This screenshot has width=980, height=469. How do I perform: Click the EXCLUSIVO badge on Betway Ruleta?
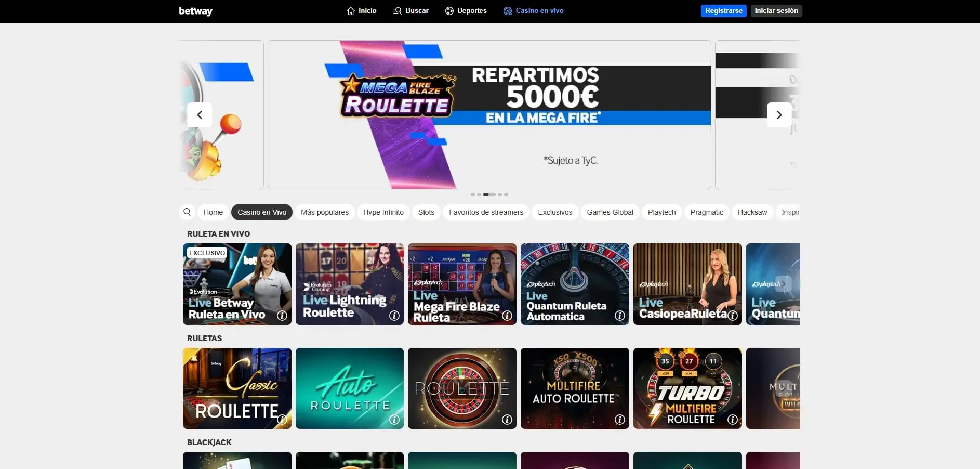click(x=207, y=253)
